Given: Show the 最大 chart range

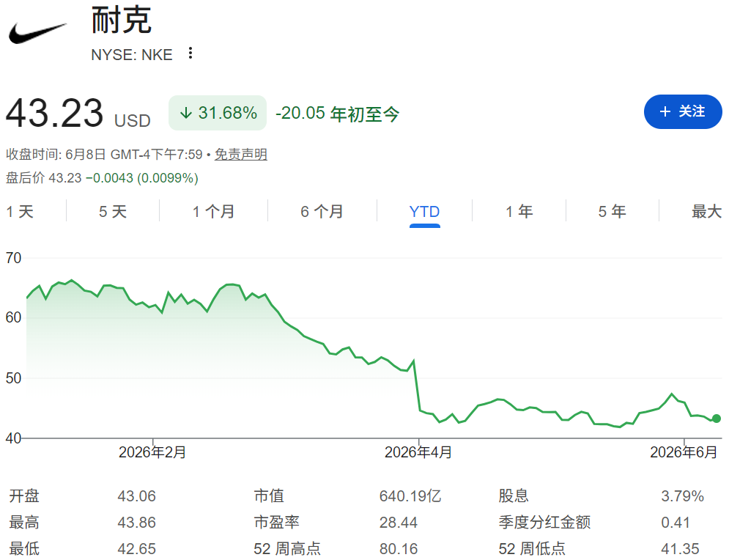Looking at the screenshot, I should click(707, 212).
